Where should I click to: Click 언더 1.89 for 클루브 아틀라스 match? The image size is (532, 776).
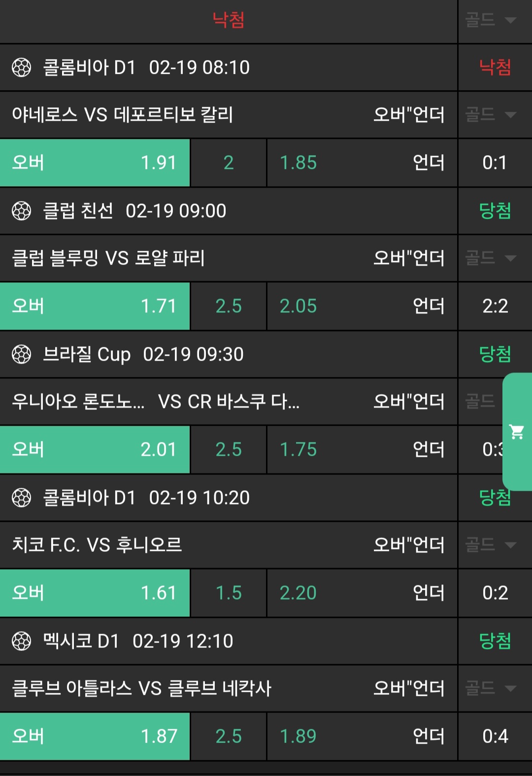point(362,736)
